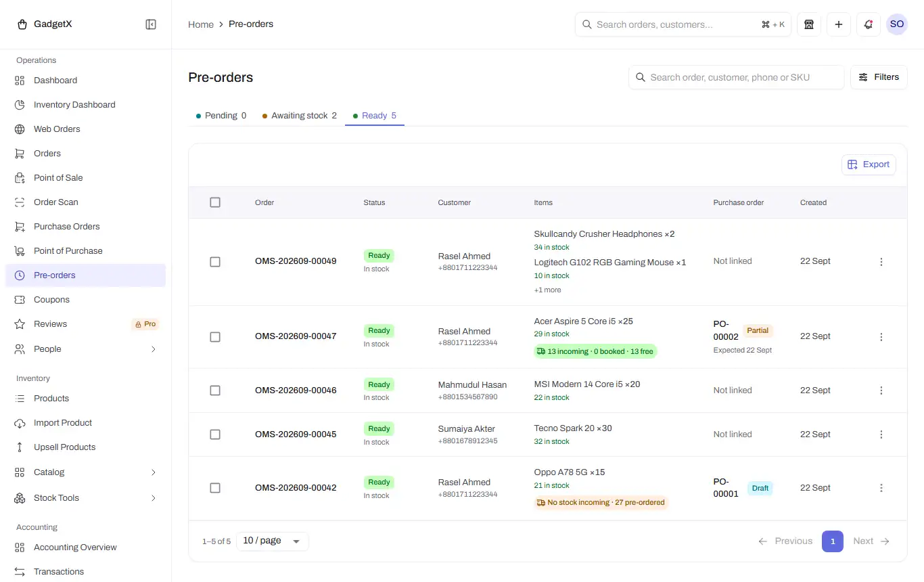This screenshot has width=924, height=582.
Task: Expand the Catalog submenu
Action: (154, 472)
